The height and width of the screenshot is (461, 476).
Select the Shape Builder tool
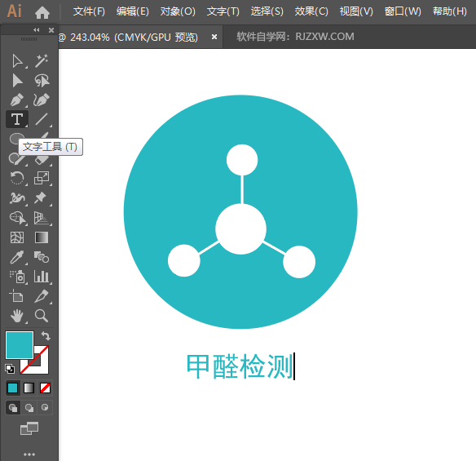tap(18, 218)
